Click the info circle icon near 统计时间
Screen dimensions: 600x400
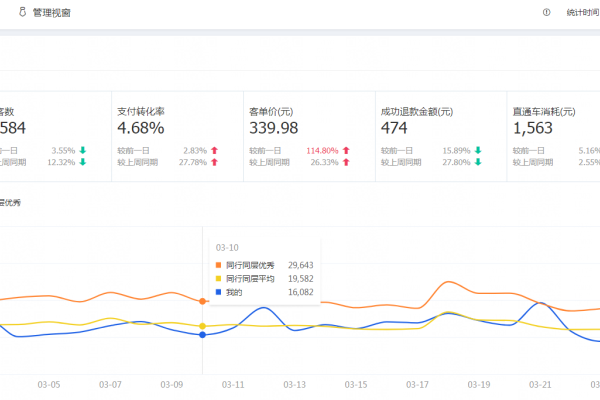point(546,13)
